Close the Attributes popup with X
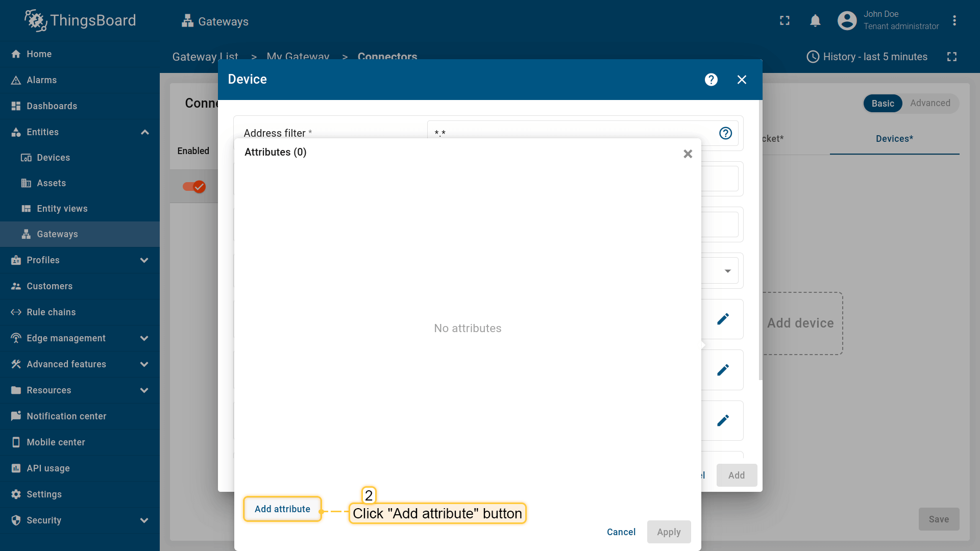The width and height of the screenshot is (980, 551). coord(688,154)
